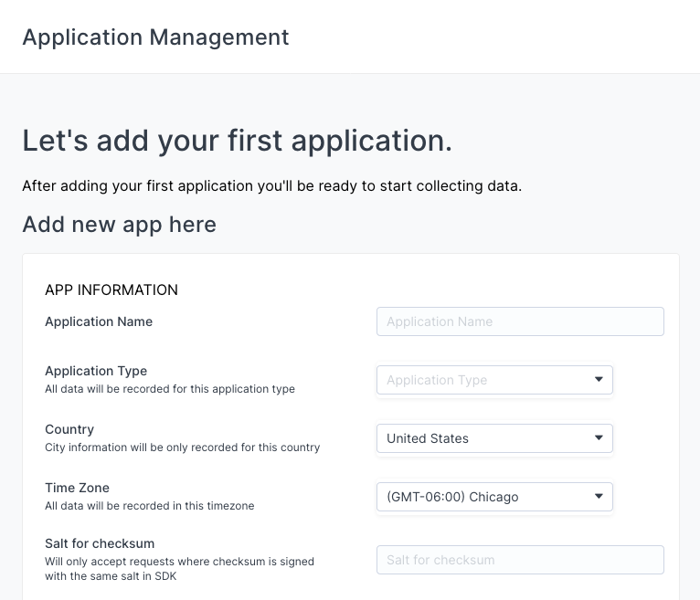Click the "Add new app here" subheading

119,225
